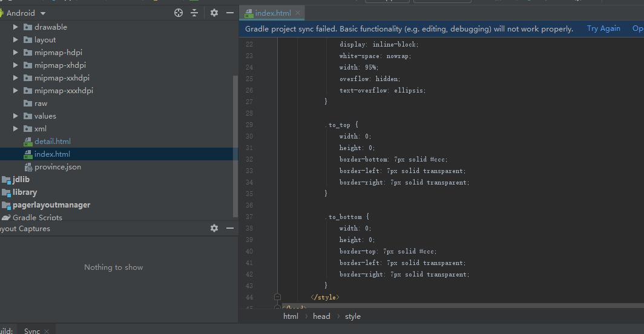Viewport: 644px width, 334px height.
Task: Expand the values folder
Action: coord(16,116)
